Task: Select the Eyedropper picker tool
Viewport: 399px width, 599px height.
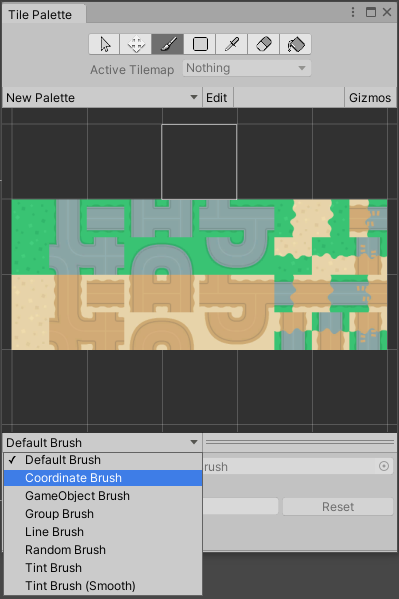Action: point(232,44)
